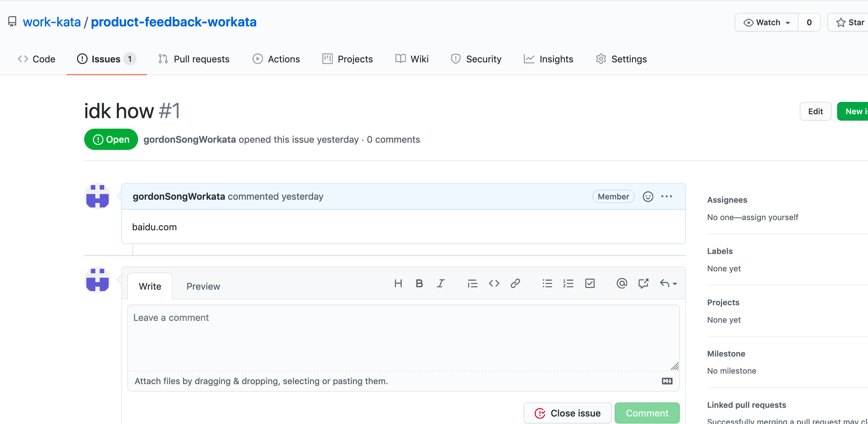Open comment options ellipsis menu

pyautogui.click(x=666, y=196)
